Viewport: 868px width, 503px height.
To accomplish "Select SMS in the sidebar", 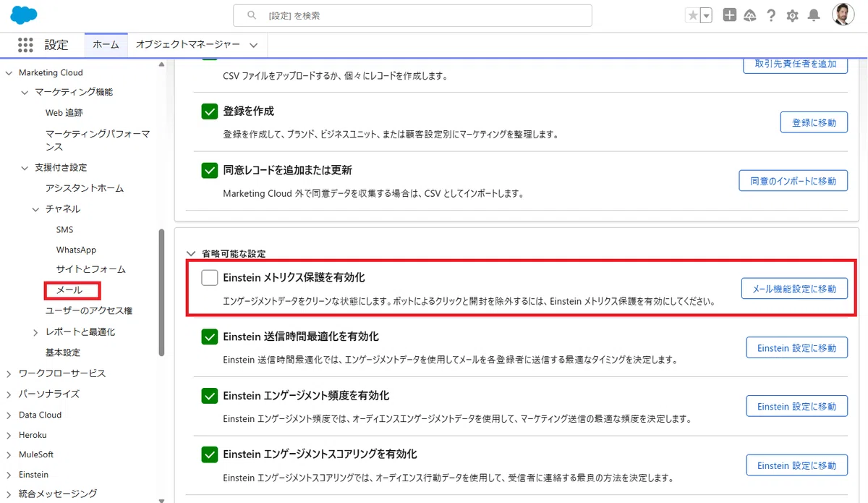I will point(64,229).
